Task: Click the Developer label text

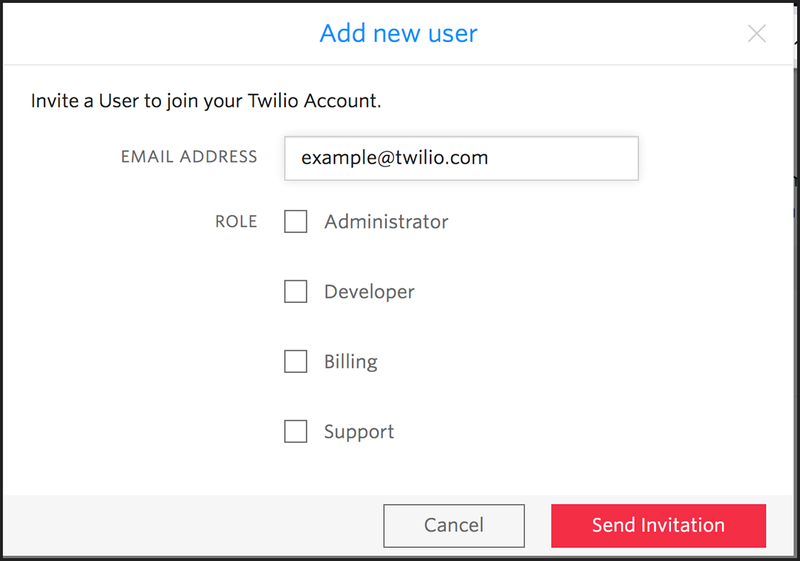Action: pos(369,292)
